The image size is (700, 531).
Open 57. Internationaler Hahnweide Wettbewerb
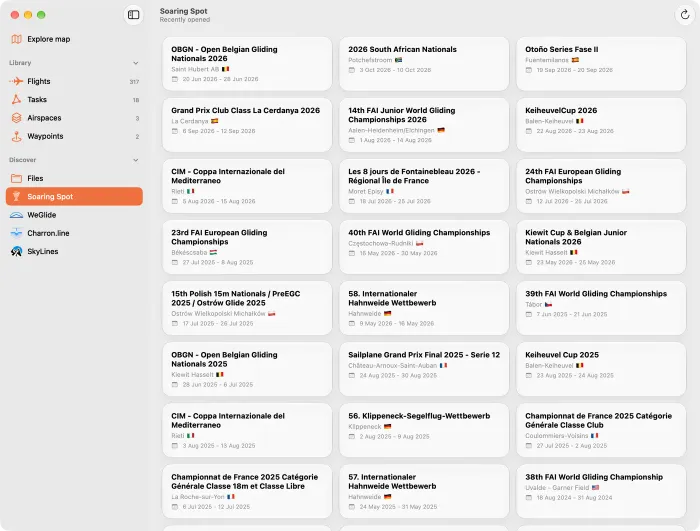tap(424, 491)
